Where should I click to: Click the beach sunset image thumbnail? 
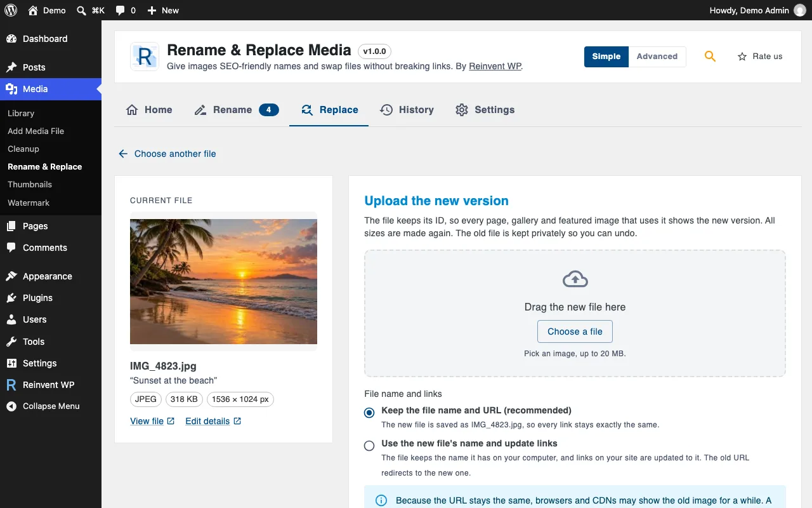(223, 281)
